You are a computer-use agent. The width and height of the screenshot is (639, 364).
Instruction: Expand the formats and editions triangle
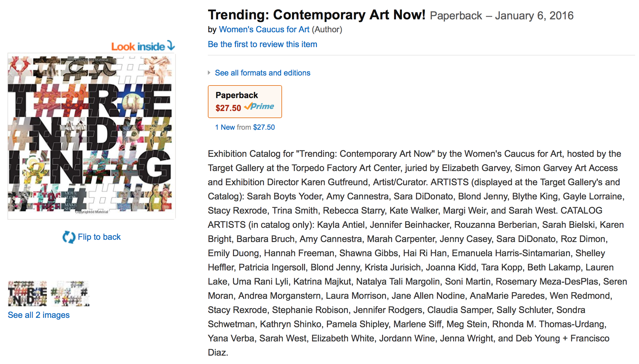pos(209,73)
